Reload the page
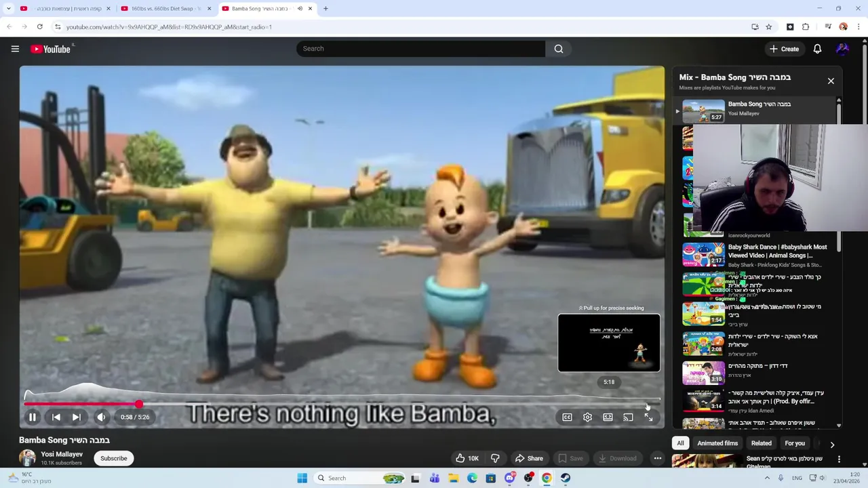The height and width of the screenshot is (488, 868). click(39, 27)
